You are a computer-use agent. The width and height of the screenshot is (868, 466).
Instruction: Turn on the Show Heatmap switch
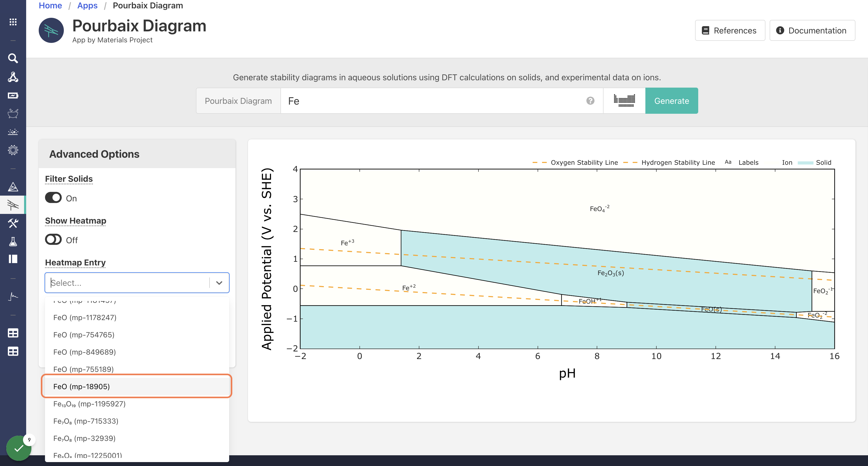click(53, 240)
